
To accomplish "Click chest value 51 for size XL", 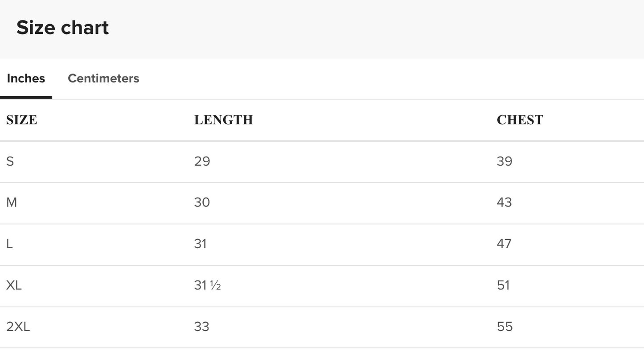I will click(x=503, y=285).
